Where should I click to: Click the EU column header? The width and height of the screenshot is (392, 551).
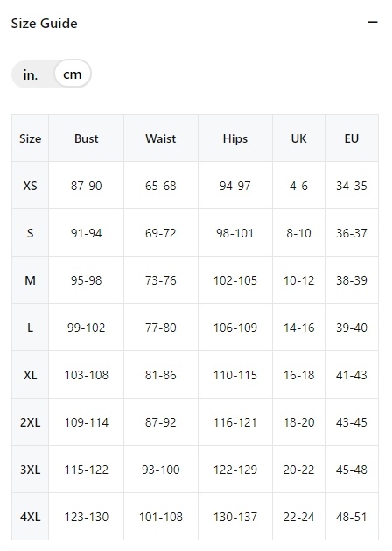(352, 138)
